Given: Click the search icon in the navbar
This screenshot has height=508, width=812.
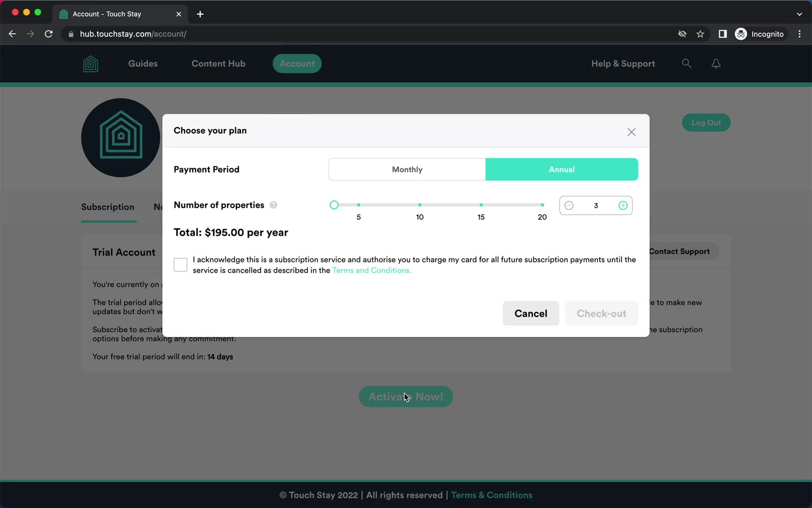Looking at the screenshot, I should 686,63.
